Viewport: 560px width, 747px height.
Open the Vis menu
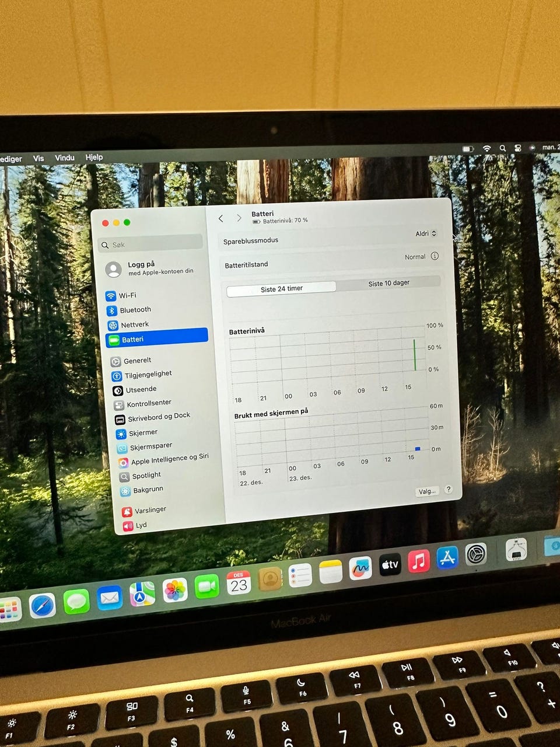pyautogui.click(x=38, y=158)
